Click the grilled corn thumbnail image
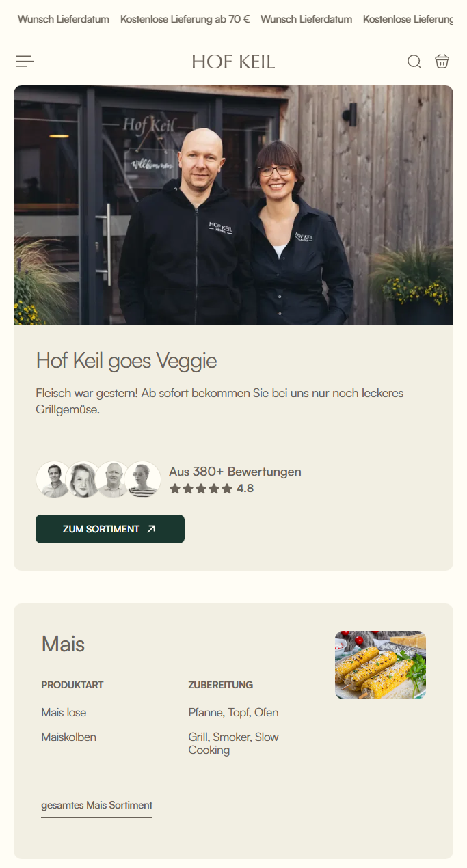The height and width of the screenshot is (868, 467). [x=380, y=665]
